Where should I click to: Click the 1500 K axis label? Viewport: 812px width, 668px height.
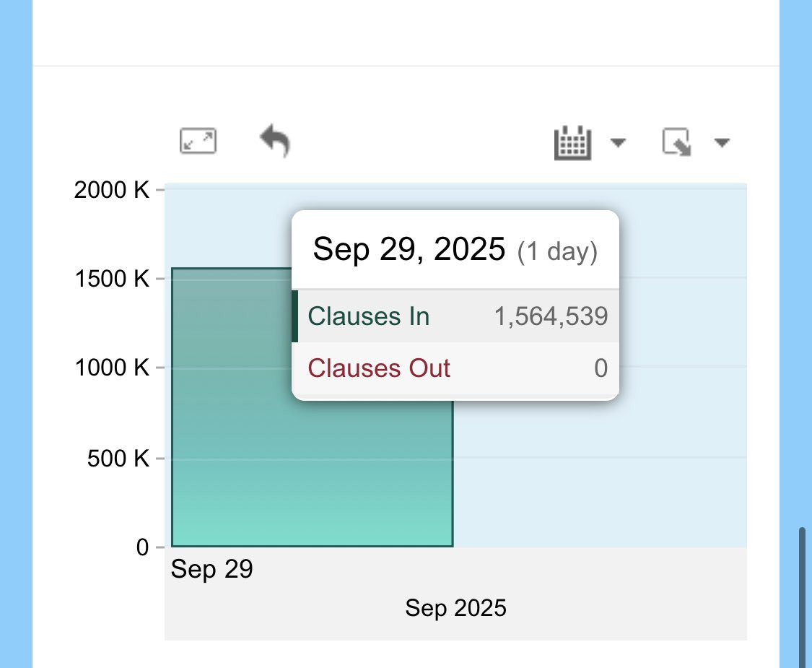[112, 279]
